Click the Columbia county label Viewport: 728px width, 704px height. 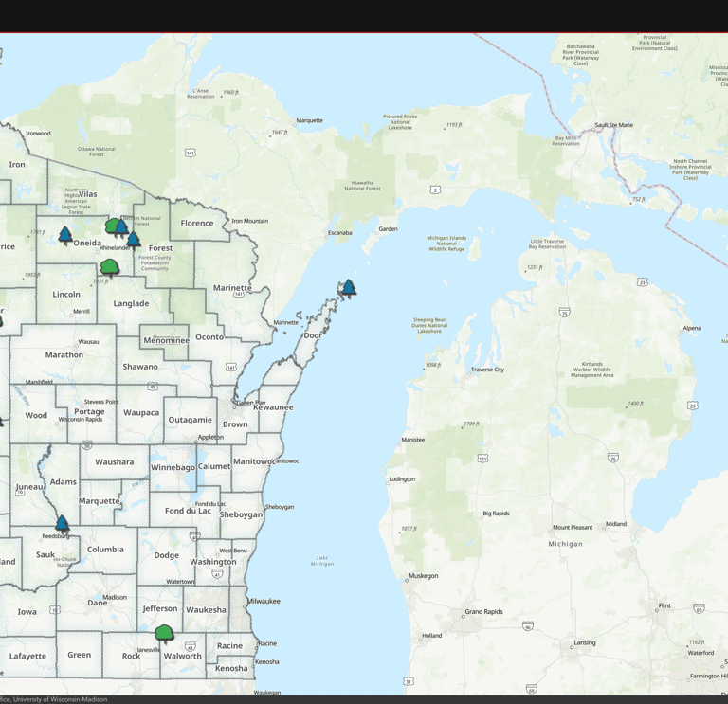coord(105,549)
